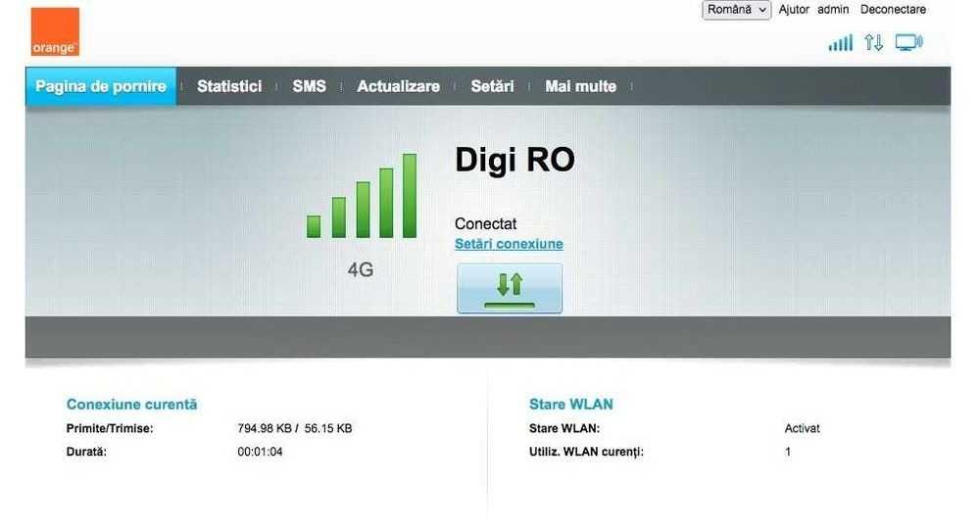Click the Utiliz. WLAN curenți label
The width and height of the screenshot is (980, 532).
586,452
